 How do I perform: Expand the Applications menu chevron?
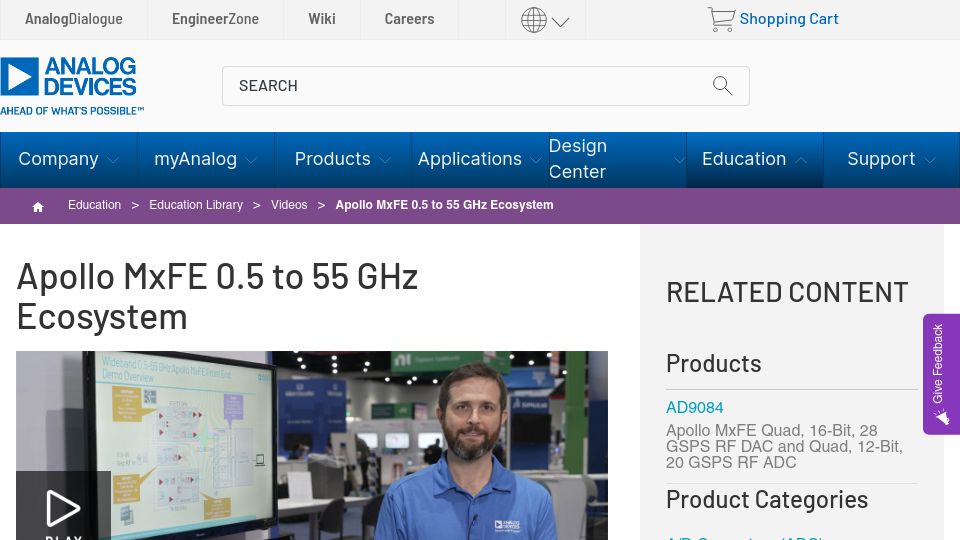pyautogui.click(x=536, y=160)
